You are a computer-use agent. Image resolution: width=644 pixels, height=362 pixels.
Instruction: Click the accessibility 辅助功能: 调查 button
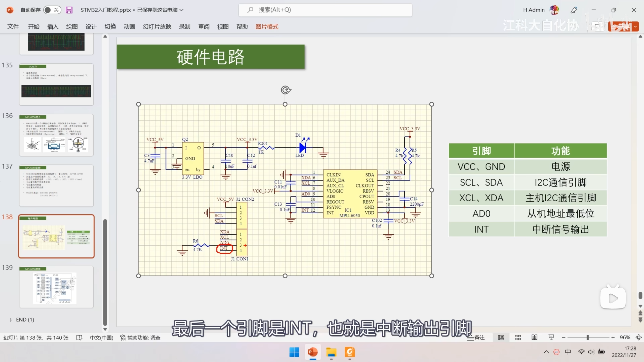(x=140, y=337)
